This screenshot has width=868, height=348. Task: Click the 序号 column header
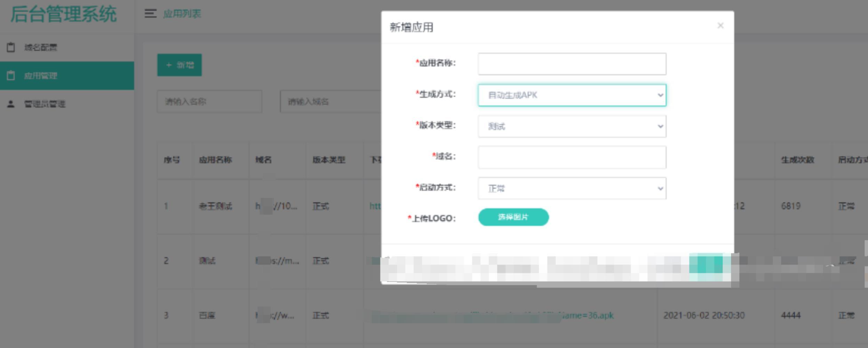[172, 160]
